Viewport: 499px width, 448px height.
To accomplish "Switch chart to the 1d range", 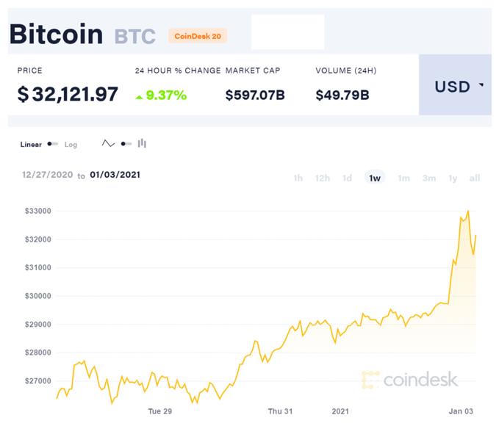I will click(347, 178).
